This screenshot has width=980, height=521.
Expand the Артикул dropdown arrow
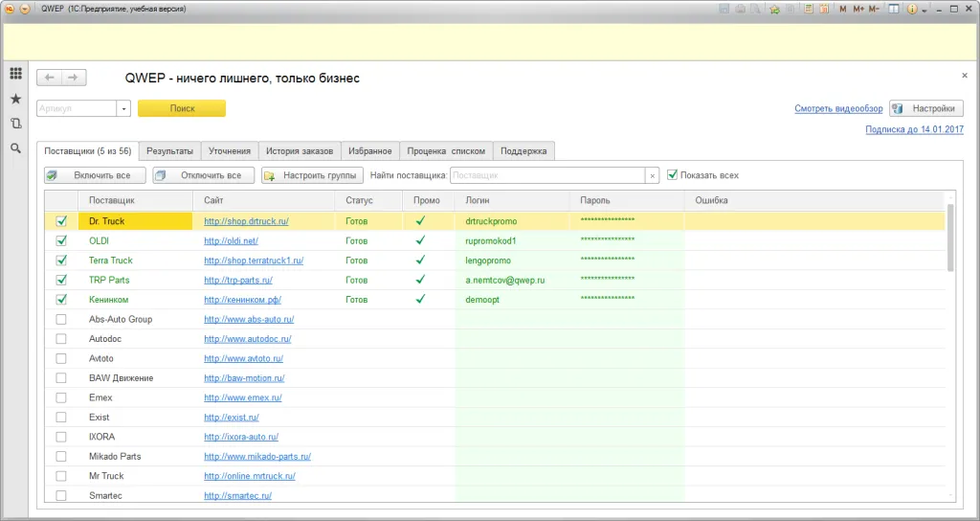pyautogui.click(x=123, y=109)
